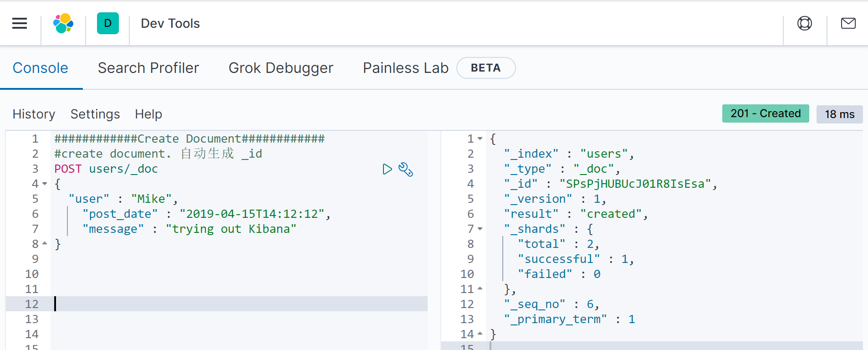
Task: Open the History panel
Action: (34, 114)
